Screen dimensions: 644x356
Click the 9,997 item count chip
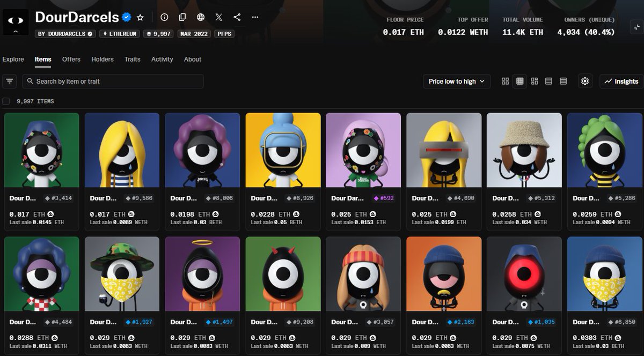point(159,33)
